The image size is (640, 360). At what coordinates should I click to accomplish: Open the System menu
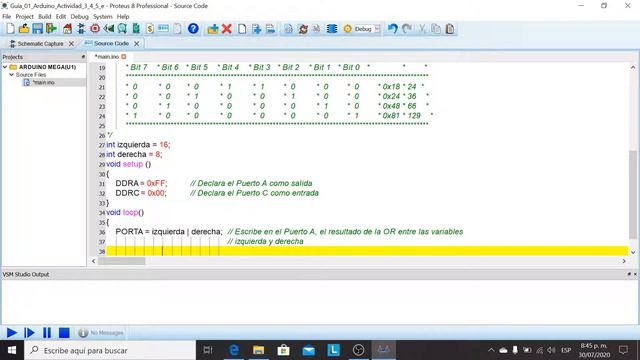coord(102,17)
